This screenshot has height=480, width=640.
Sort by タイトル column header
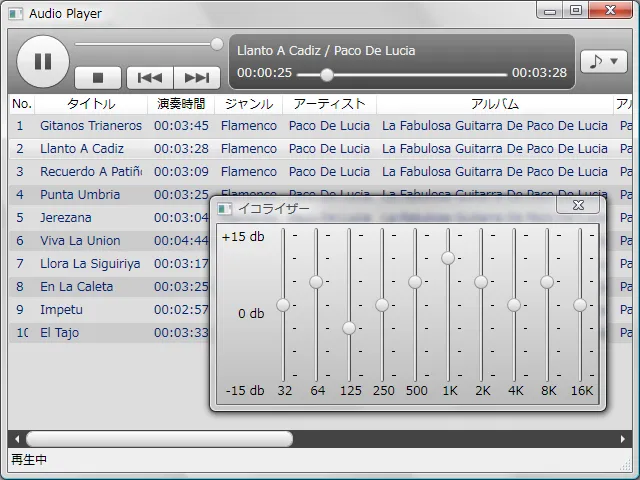(x=91, y=104)
